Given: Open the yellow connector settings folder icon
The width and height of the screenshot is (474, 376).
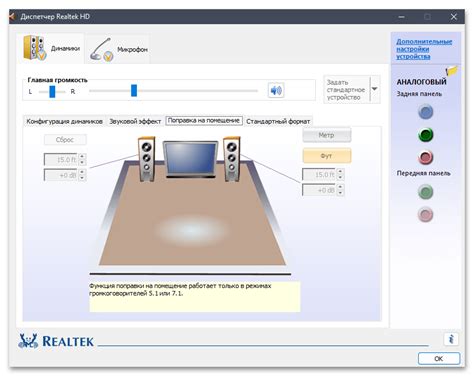Looking at the screenshot, I should (x=452, y=70).
